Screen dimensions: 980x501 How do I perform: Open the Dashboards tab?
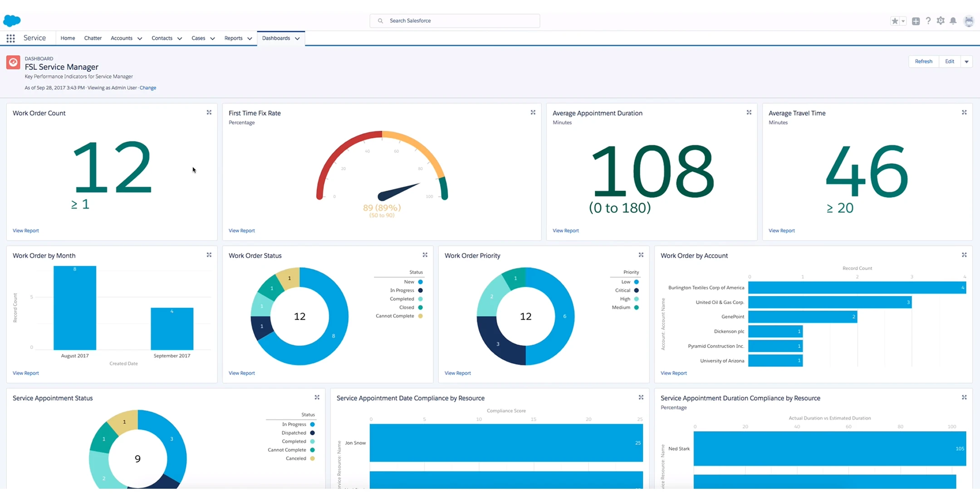276,38
